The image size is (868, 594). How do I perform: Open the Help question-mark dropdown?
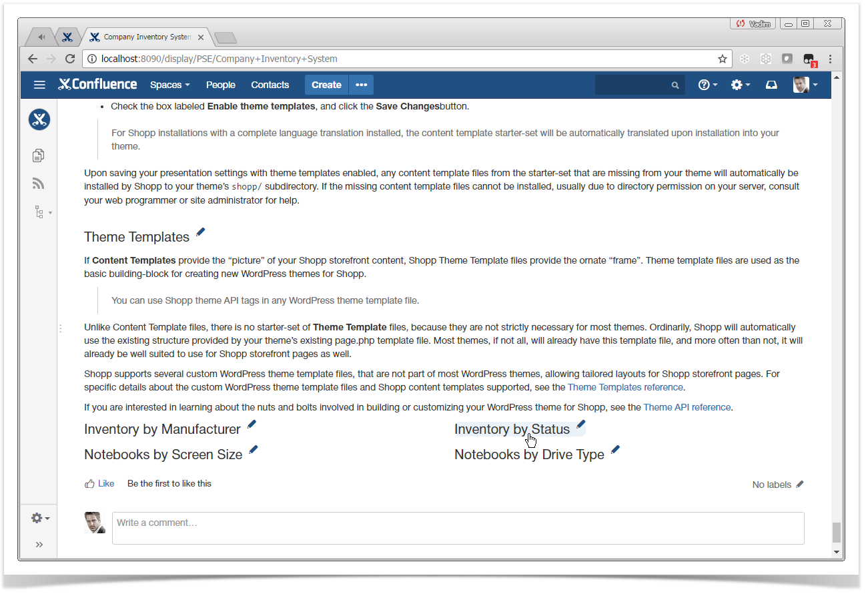pos(707,85)
